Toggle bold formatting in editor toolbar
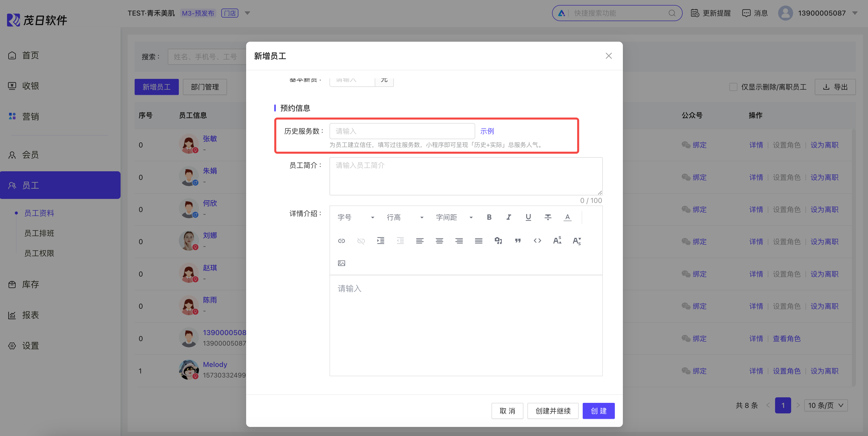This screenshot has width=868, height=436. click(489, 217)
